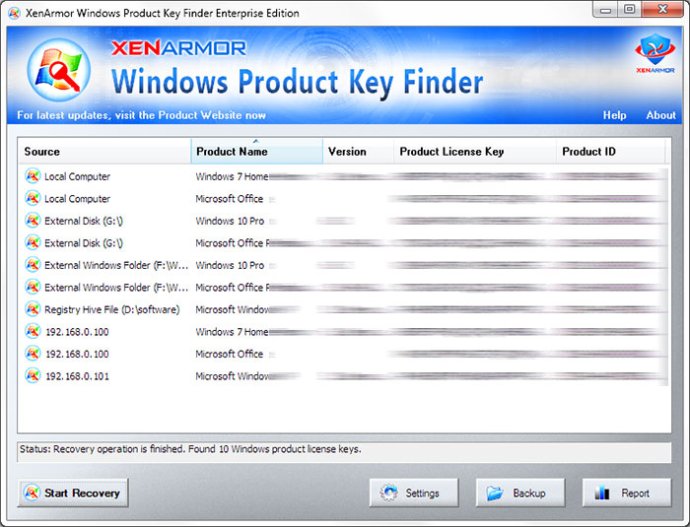Select 192.168.0.101 source entry
690x527 pixels.
77,376
